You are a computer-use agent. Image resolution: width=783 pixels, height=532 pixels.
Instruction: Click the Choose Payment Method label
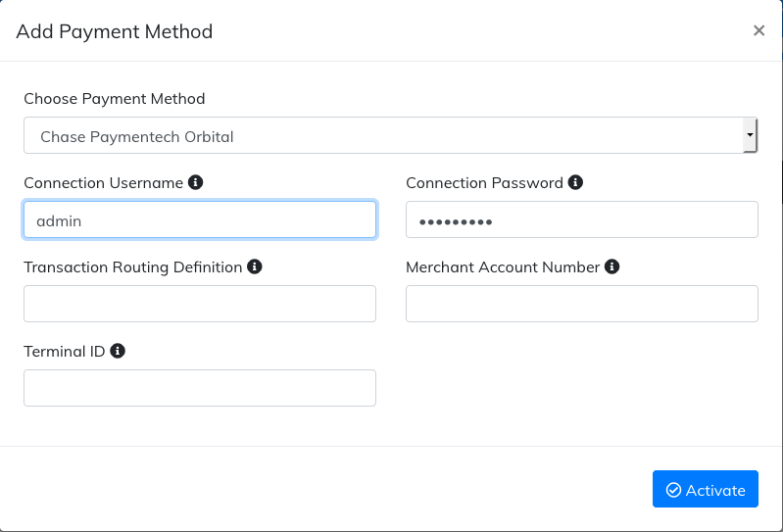(x=115, y=99)
